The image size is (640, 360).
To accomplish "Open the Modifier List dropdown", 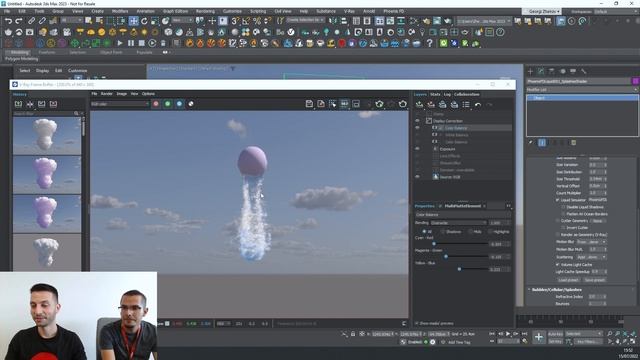I will [582, 89].
